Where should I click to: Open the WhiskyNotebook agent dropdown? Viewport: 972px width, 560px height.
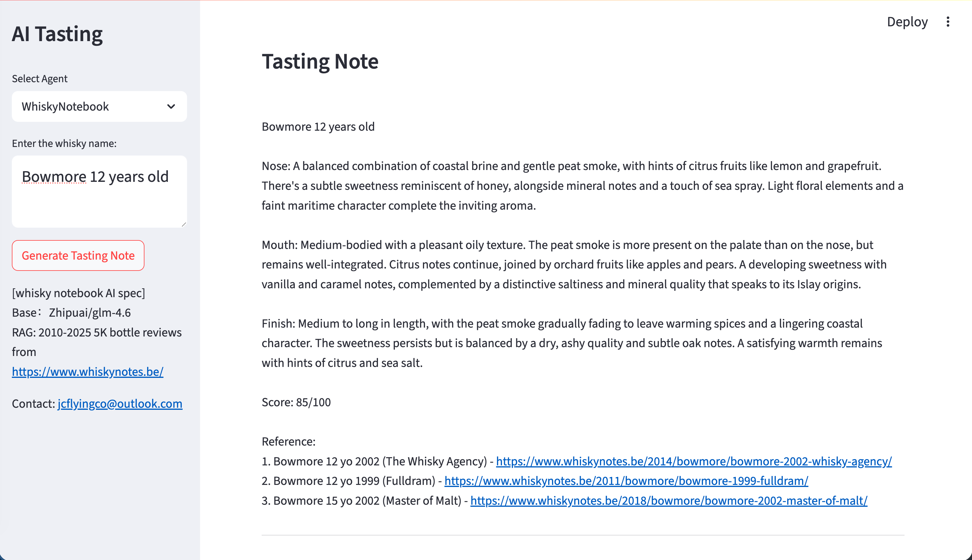click(x=99, y=106)
